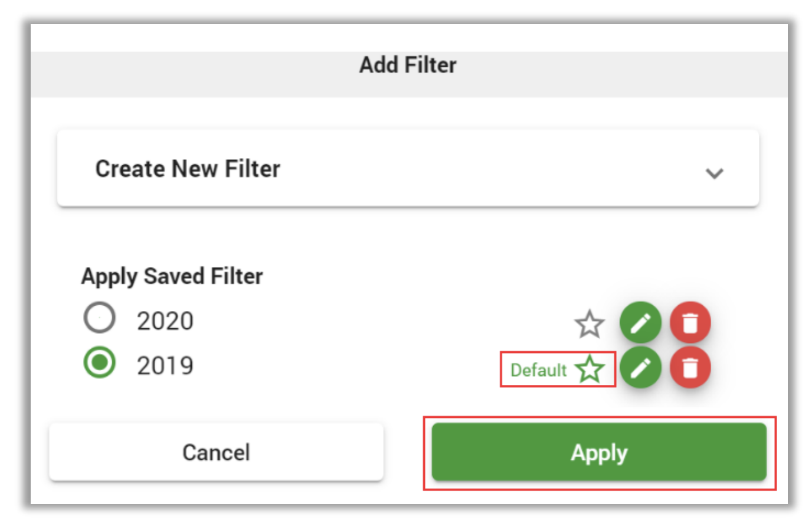Edit the 2019 saved filter
The height and width of the screenshot is (530, 812).
pyautogui.click(x=640, y=367)
